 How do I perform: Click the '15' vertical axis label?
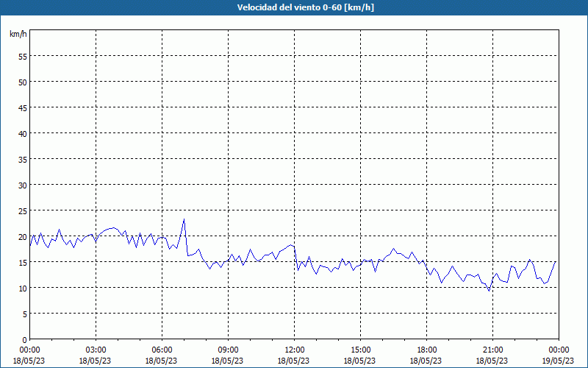coord(23,262)
